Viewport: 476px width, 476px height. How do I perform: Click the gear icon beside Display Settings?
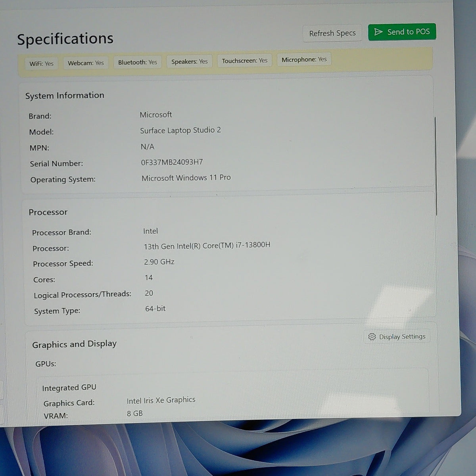coord(372,337)
